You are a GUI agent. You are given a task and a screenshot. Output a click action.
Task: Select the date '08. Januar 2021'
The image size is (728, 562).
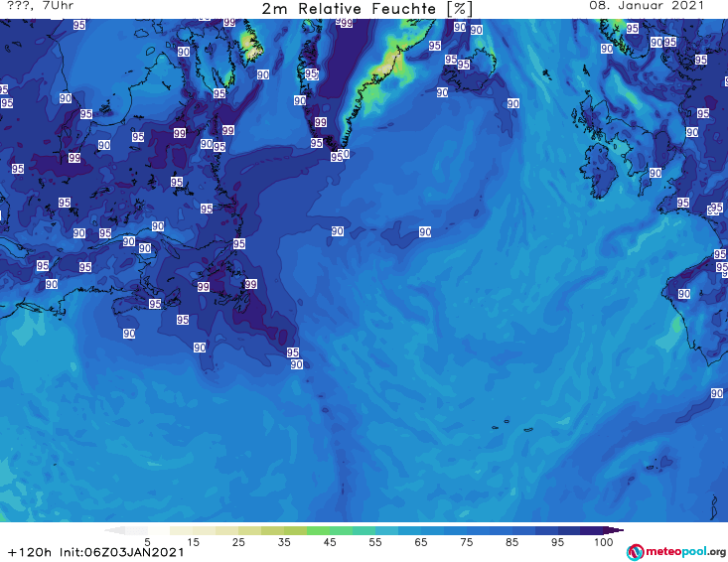(x=647, y=6)
